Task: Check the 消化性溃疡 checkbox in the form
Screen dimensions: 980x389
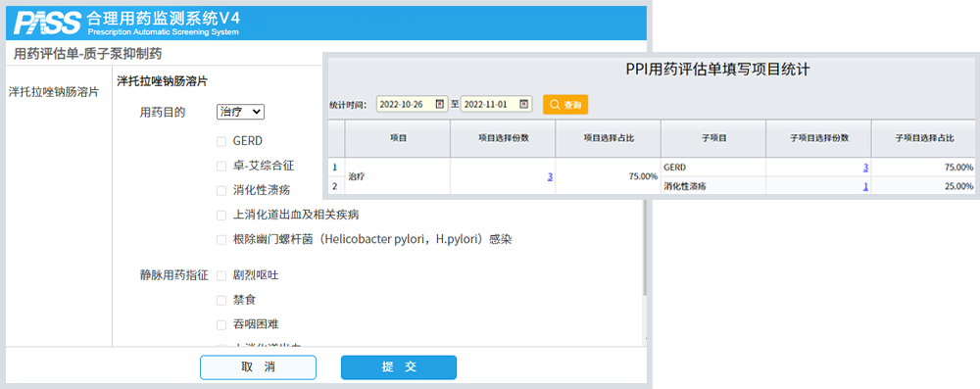Action: (x=221, y=191)
